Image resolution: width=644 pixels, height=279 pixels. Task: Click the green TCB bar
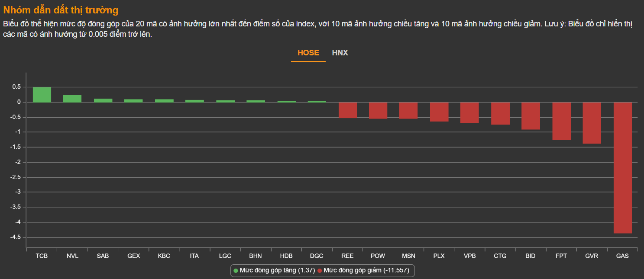(42, 95)
